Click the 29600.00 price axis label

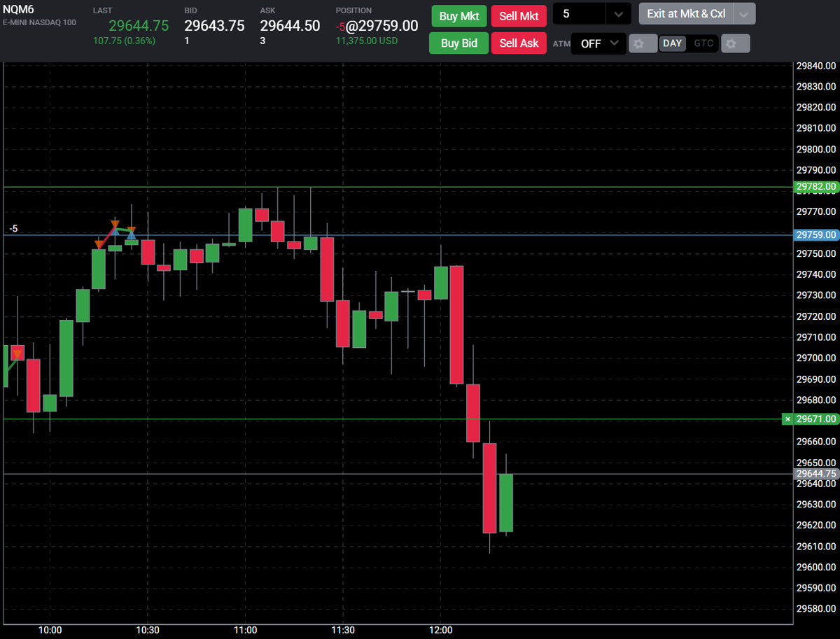click(x=816, y=567)
